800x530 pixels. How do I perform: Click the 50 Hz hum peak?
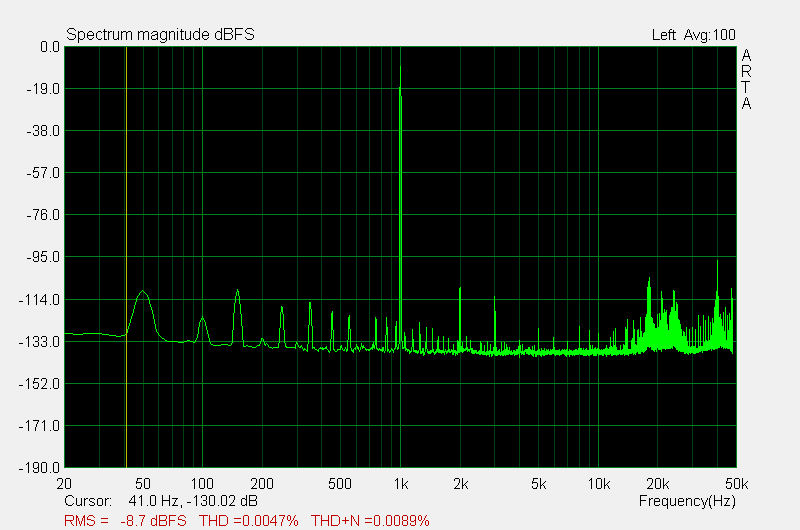[x=143, y=311]
